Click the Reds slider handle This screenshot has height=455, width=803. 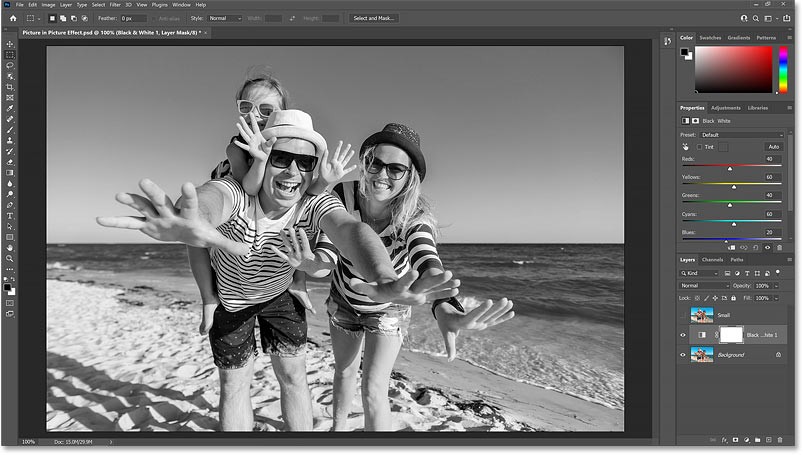[x=730, y=168]
